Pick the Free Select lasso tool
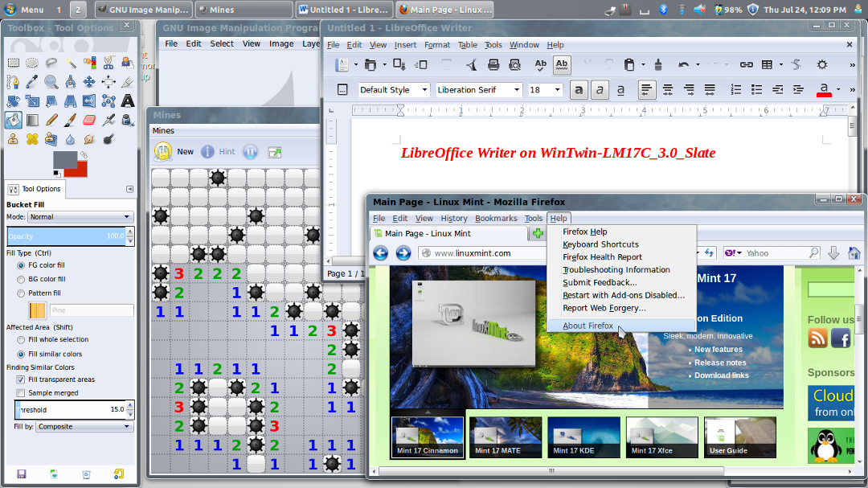 (x=51, y=64)
